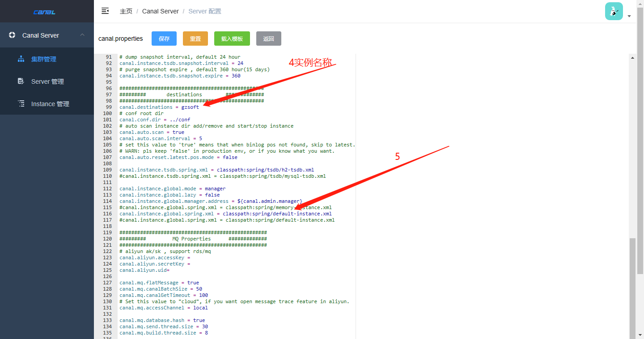Click line canal.instance.global.manager.address
The width and height of the screenshot is (644, 339).
(211, 201)
